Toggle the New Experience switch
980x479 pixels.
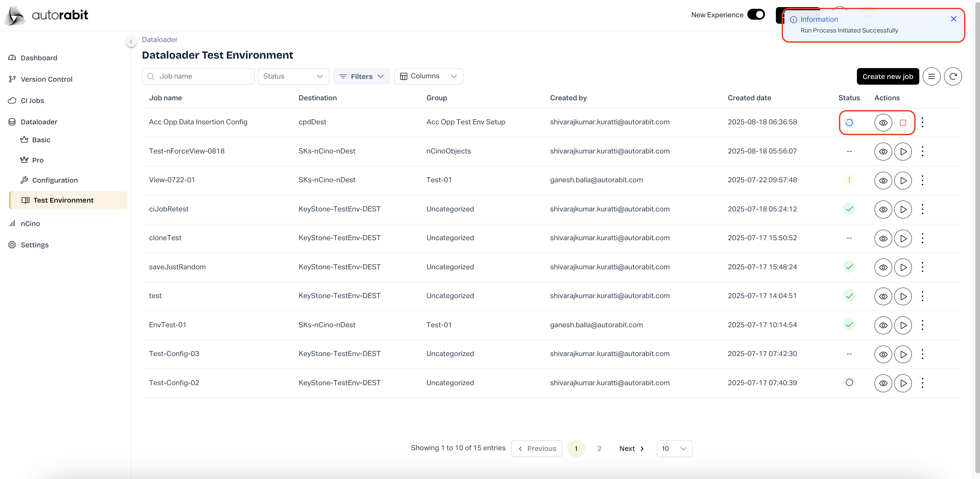756,15
